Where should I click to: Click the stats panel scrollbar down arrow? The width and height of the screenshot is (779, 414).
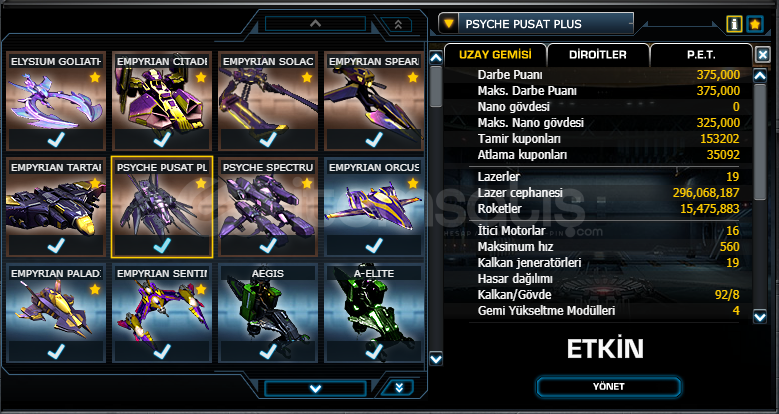760,316
